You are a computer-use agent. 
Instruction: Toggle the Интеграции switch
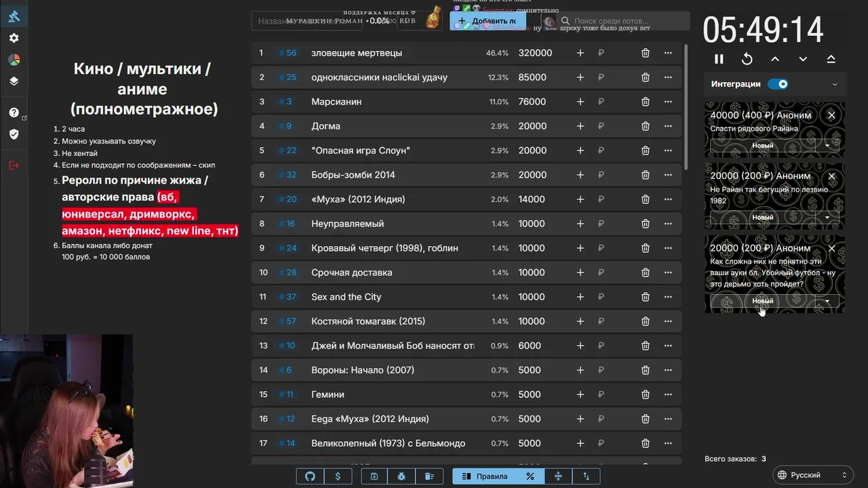pos(778,84)
